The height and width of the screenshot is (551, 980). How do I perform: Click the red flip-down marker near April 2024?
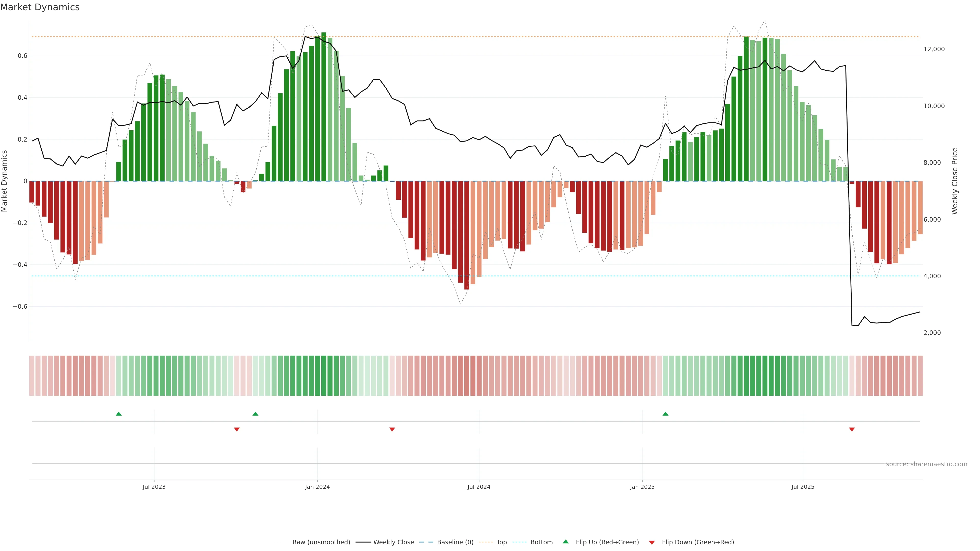coord(392,429)
